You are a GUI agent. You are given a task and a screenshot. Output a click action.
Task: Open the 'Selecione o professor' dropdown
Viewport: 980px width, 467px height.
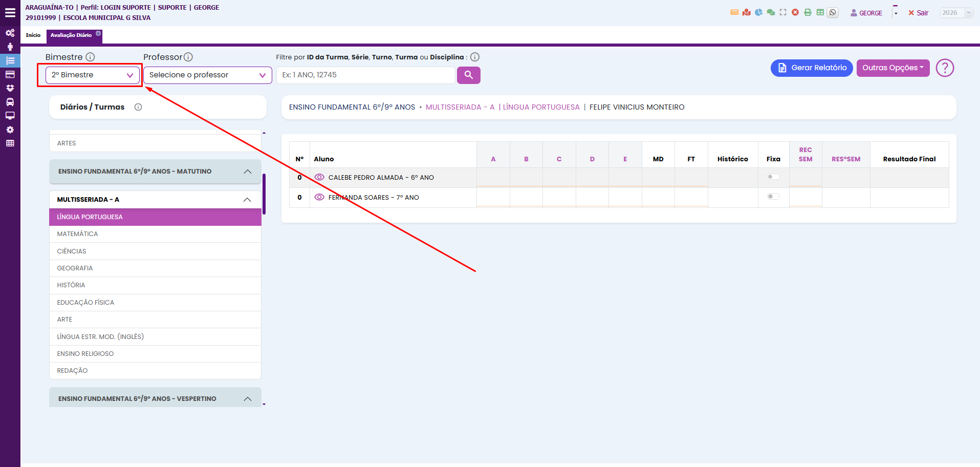tap(207, 75)
